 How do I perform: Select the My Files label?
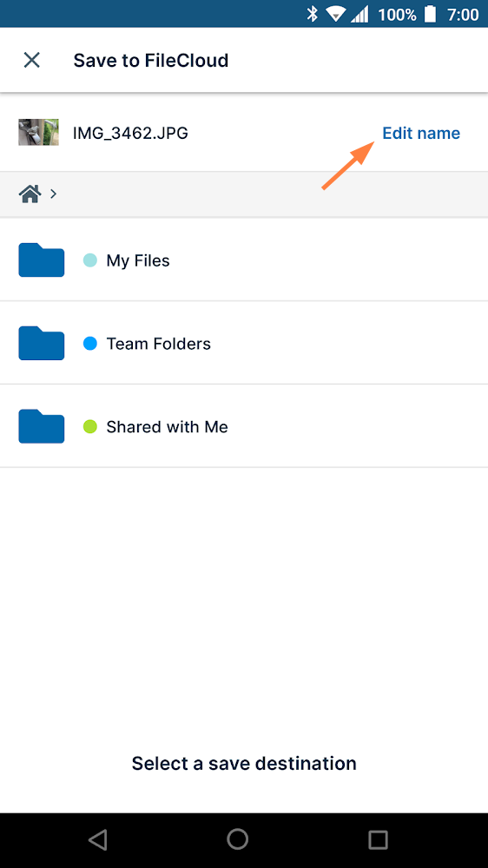tap(138, 260)
